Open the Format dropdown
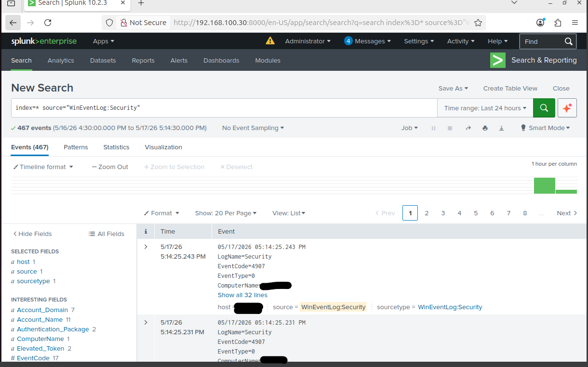 click(x=161, y=213)
